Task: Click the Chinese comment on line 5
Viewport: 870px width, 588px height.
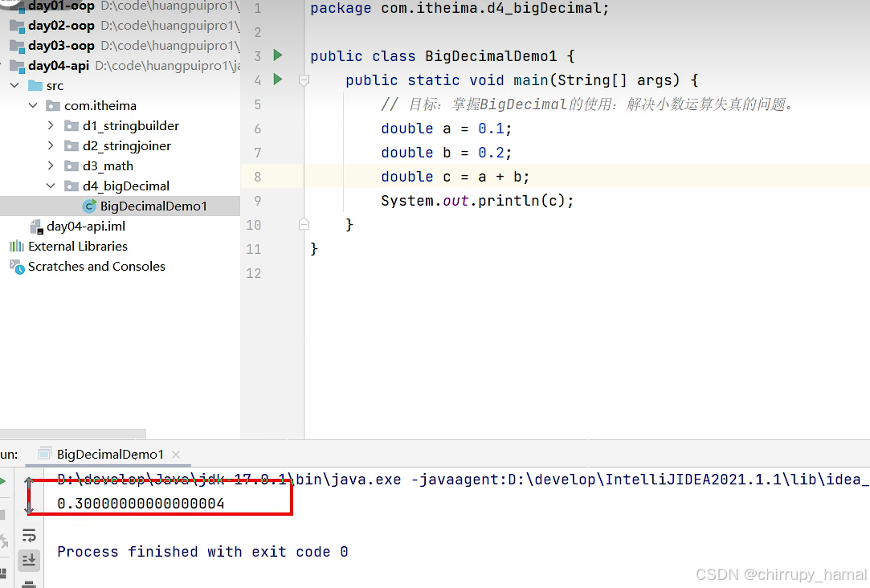Action: click(x=588, y=104)
